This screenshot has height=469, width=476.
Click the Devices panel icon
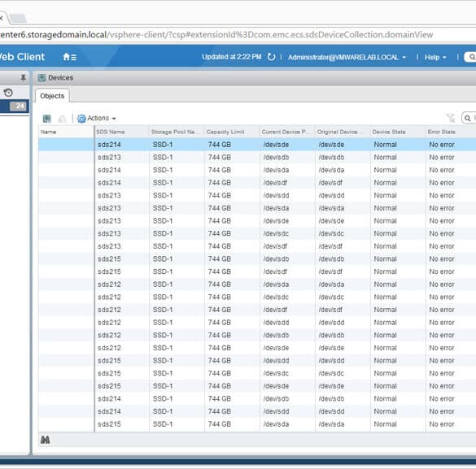(x=41, y=78)
